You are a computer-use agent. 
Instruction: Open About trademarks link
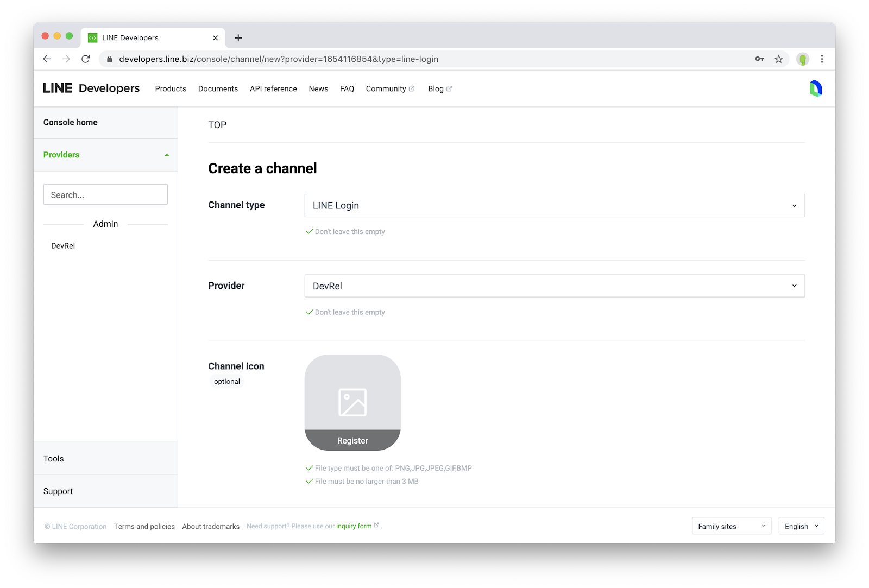click(211, 527)
